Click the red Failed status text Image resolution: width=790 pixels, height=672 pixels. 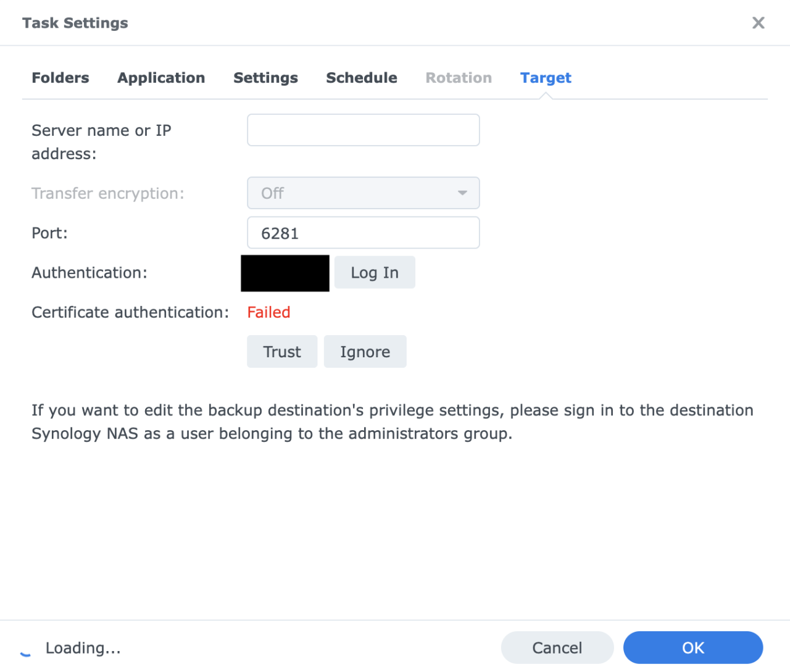(268, 312)
